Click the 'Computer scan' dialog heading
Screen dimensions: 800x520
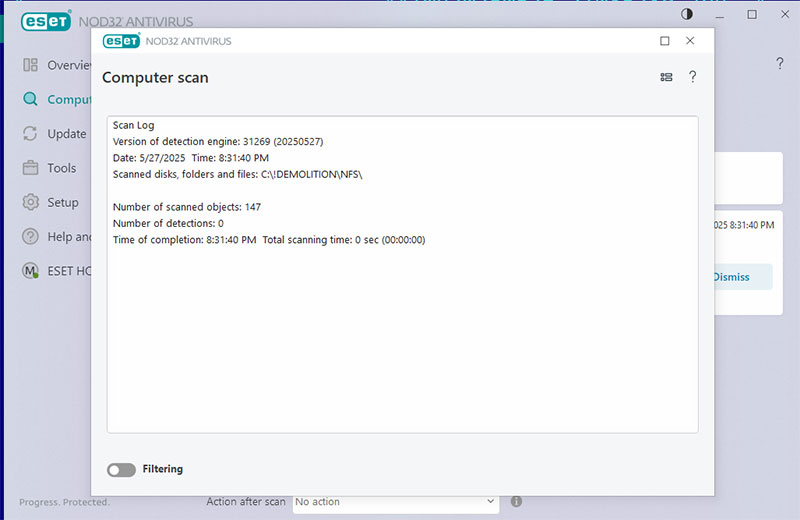(155, 78)
